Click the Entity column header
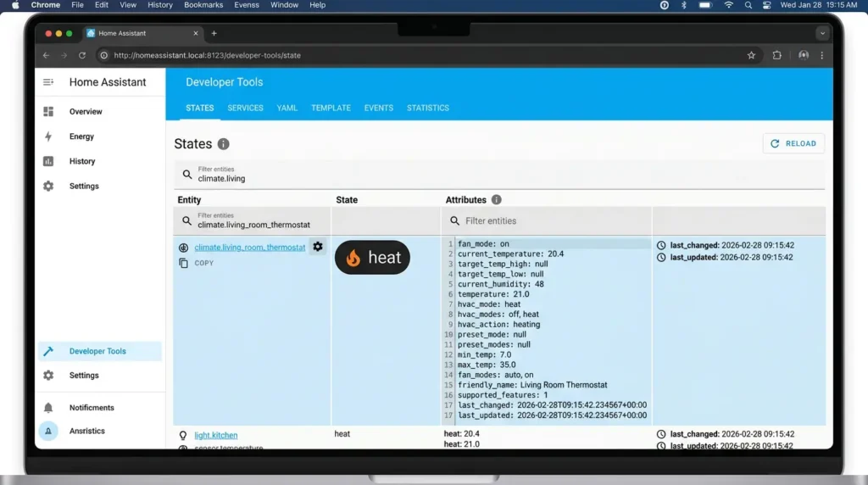868x485 pixels. click(189, 200)
